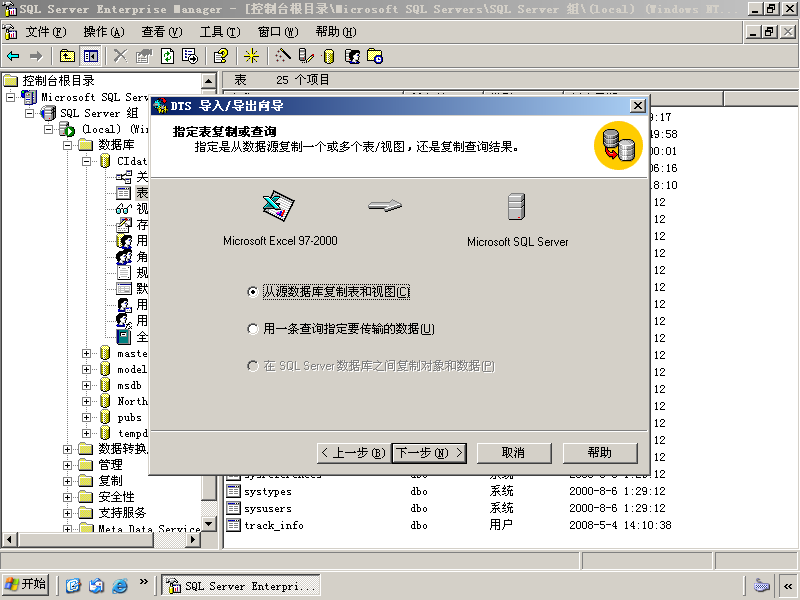Viewport: 800px width, 600px height.
Task: Toggle the show/hide console tree icon
Action: [x=91, y=56]
